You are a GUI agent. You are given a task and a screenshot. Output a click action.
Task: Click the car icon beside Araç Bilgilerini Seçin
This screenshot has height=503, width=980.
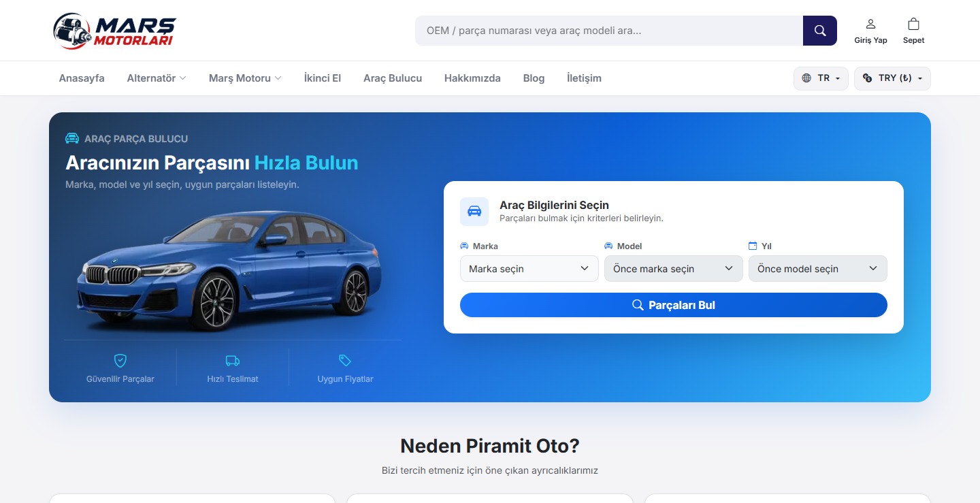click(474, 211)
